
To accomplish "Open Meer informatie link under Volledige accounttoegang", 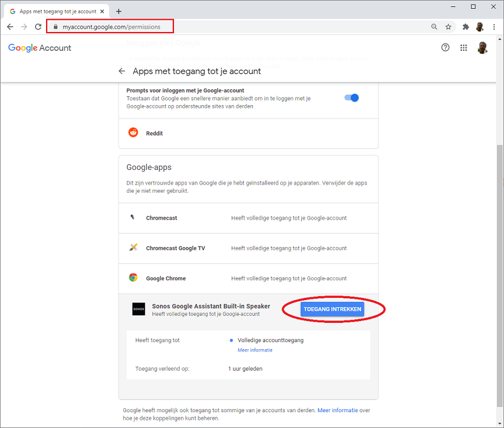I will pyautogui.click(x=255, y=350).
